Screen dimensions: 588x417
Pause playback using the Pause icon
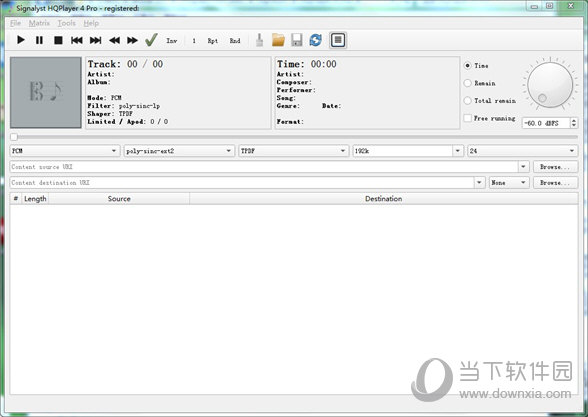pyautogui.click(x=39, y=40)
